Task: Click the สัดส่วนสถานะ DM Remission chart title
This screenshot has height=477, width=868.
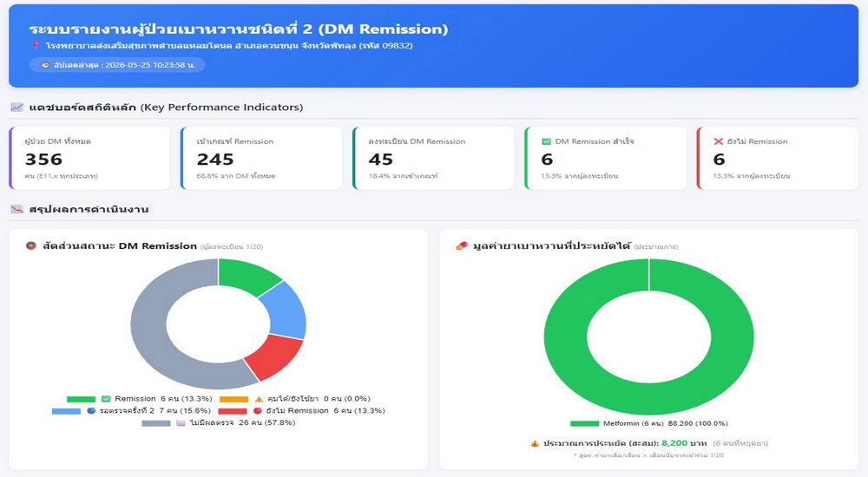Action: tap(120, 245)
